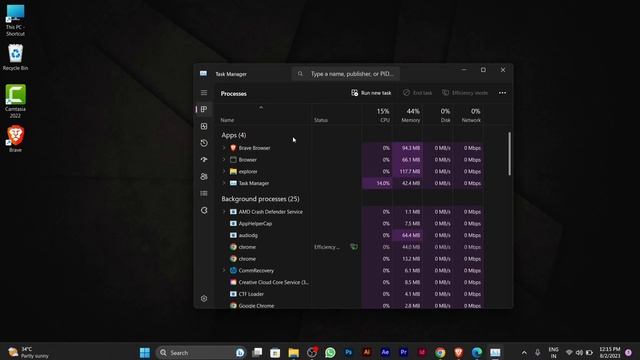The height and width of the screenshot is (360, 640).
Task: Select the AppHelperCap process
Action: (255, 224)
